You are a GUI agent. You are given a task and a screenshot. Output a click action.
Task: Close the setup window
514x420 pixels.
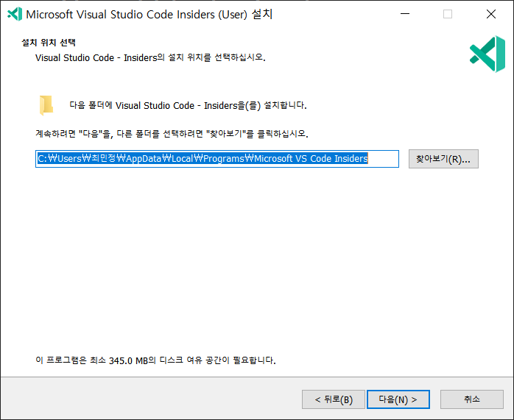tap(490, 14)
